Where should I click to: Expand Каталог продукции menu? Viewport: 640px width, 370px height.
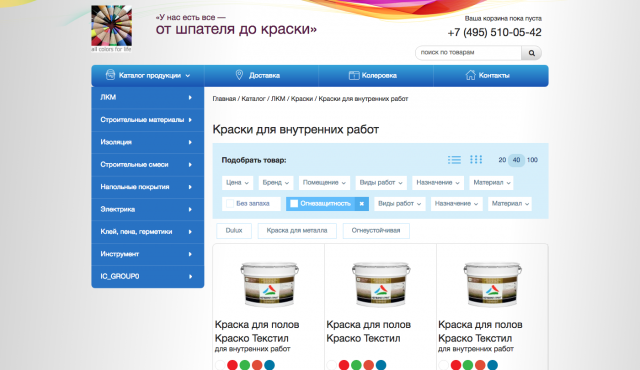pyautogui.click(x=148, y=75)
